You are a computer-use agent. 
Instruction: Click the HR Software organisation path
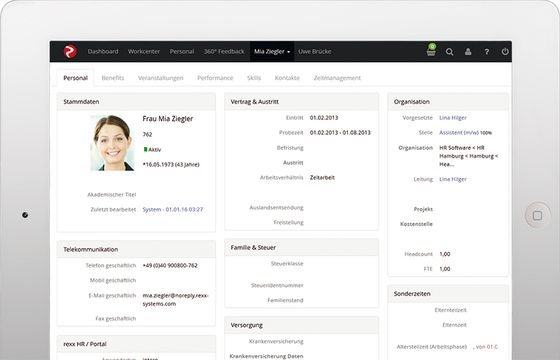(469, 156)
